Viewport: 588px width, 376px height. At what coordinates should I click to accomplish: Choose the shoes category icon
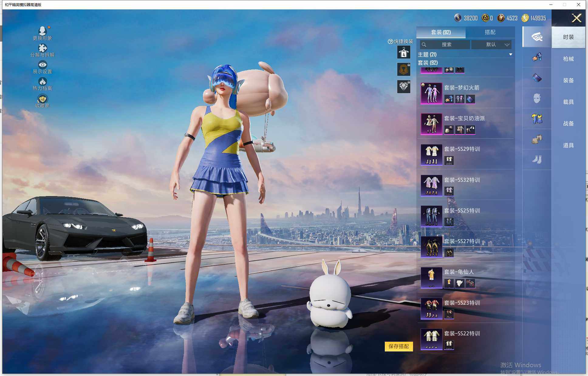click(x=537, y=159)
